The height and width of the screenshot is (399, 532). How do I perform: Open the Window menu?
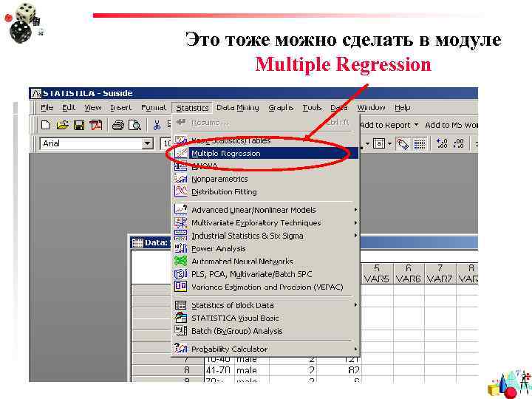(371, 108)
